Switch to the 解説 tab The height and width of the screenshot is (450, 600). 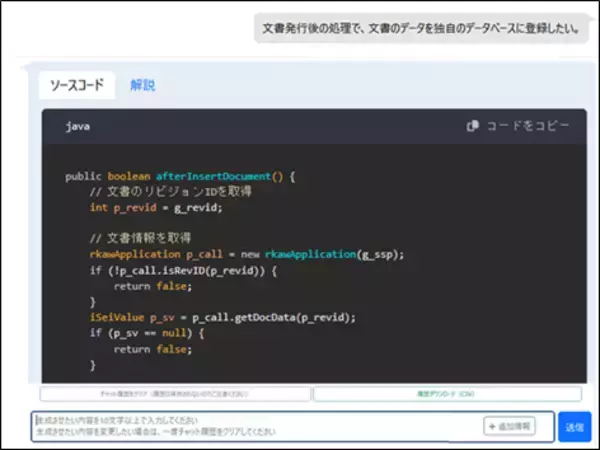tap(142, 85)
